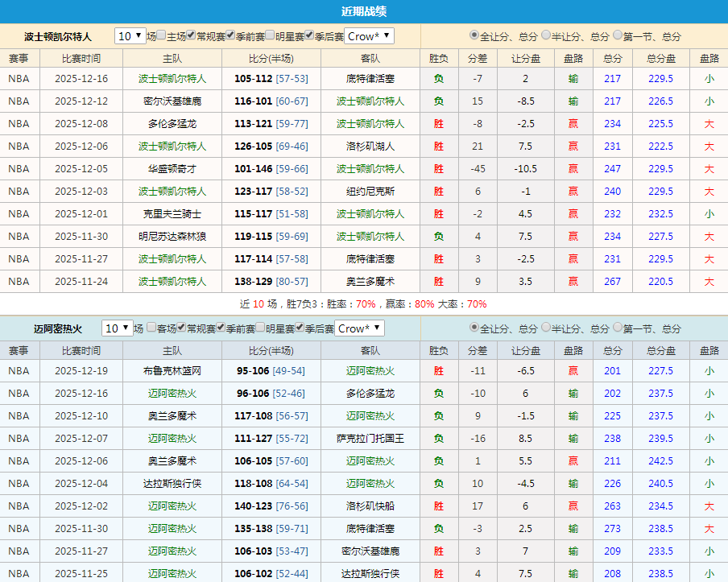
Task: Check the 客场 box for 迈阿密热火
Action: pos(150,328)
